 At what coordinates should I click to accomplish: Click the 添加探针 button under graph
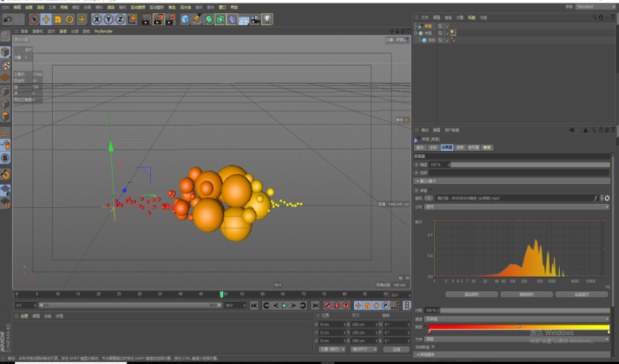(x=472, y=294)
